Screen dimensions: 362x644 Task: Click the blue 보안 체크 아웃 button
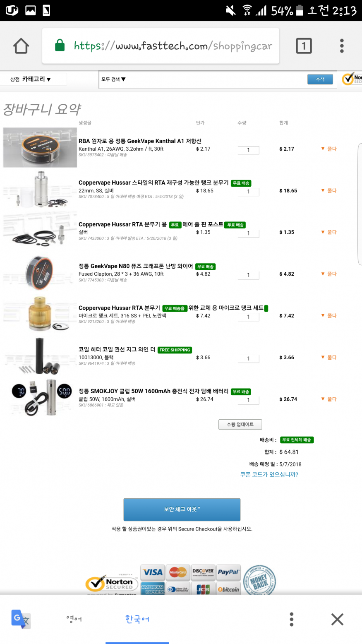(x=182, y=509)
